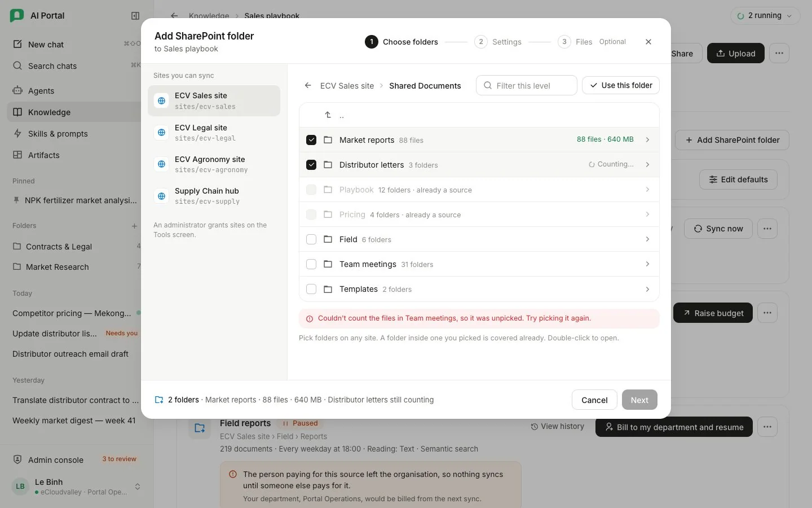Viewport: 812px width, 508px height.
Task: Click Use this folder button
Action: click(621, 85)
